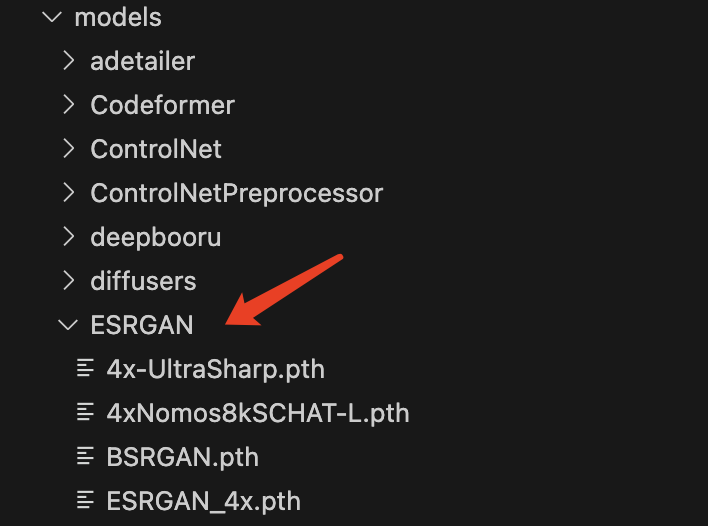Expand the deepbooru folder arrow
This screenshot has height=526, width=708.
[68, 237]
